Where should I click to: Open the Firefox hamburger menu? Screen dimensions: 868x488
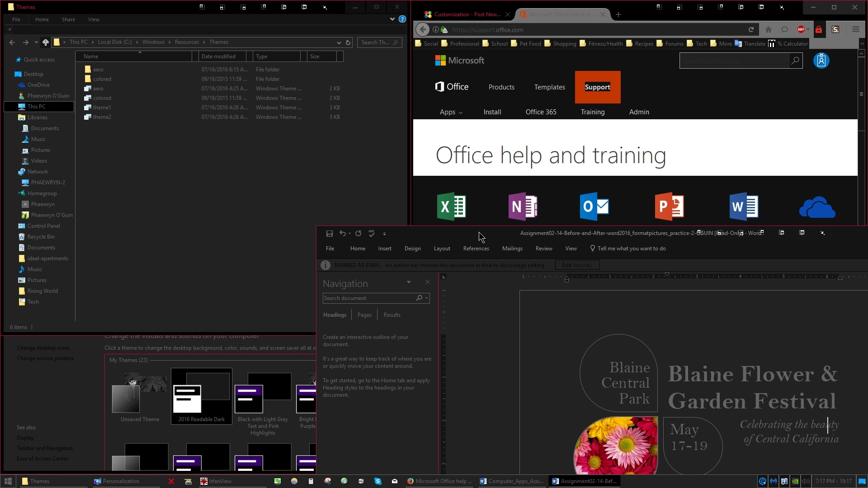[x=855, y=30]
